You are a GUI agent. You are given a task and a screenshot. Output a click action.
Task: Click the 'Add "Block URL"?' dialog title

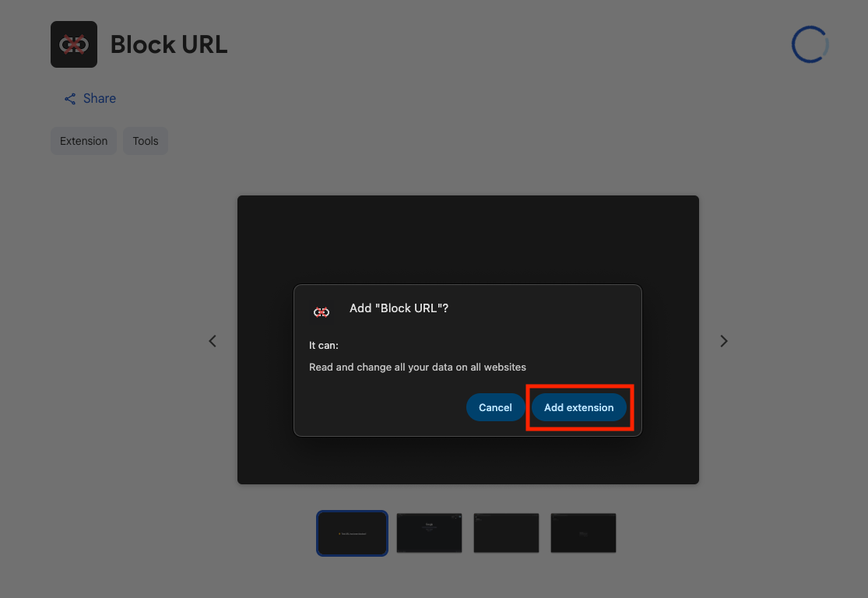point(399,308)
